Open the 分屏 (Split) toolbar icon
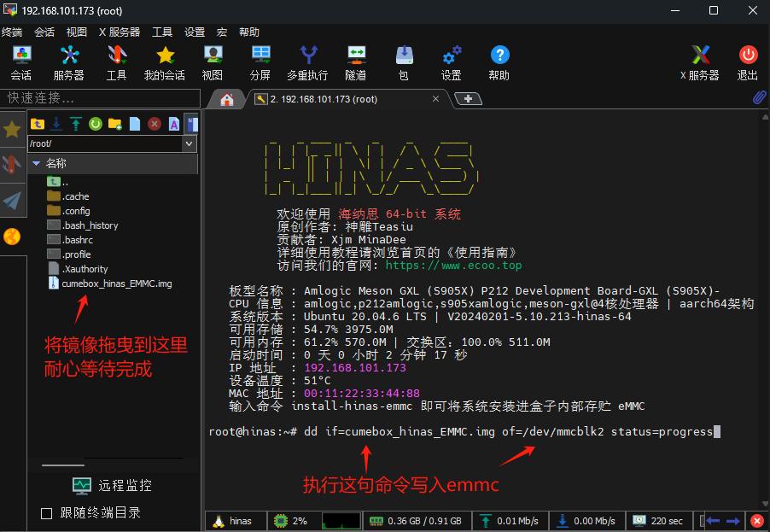 260,62
